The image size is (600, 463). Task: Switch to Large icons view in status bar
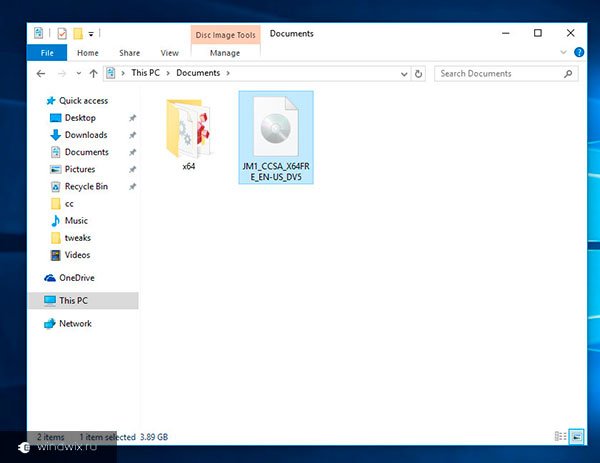pyautogui.click(x=577, y=436)
